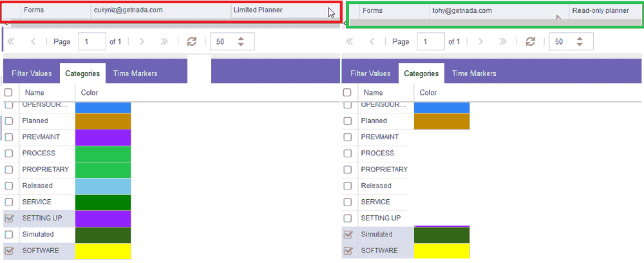Go to next page in right panel
Screen dimensions: 644x263
point(480,41)
